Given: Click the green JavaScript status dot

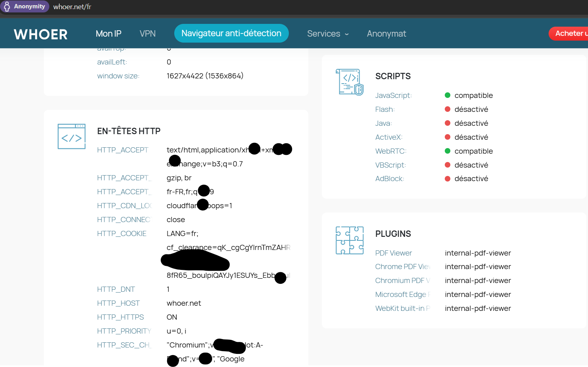Looking at the screenshot, I should tap(447, 95).
